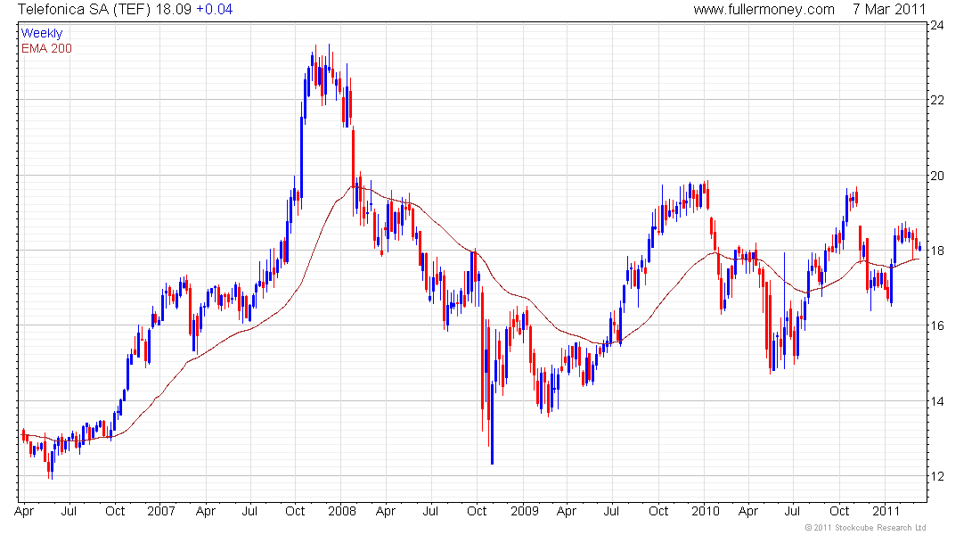Click the Telefonica SA (TEF) chart title
The height and width of the screenshot is (535, 980).
point(85,10)
